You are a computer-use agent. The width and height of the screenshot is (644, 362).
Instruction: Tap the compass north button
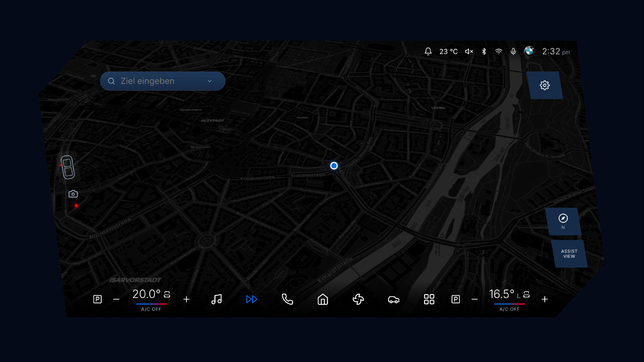[563, 221]
